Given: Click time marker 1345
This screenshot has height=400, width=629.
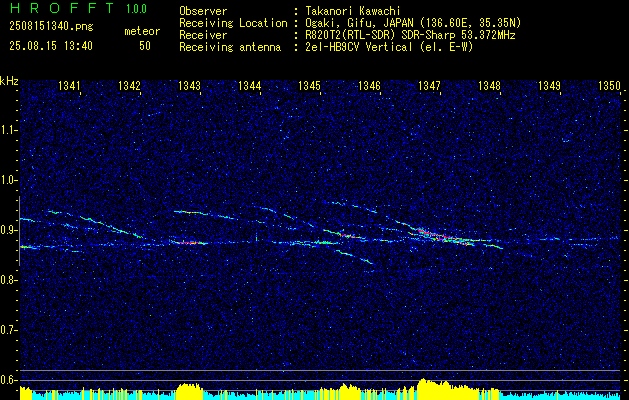Looking at the screenshot, I should (309, 85).
